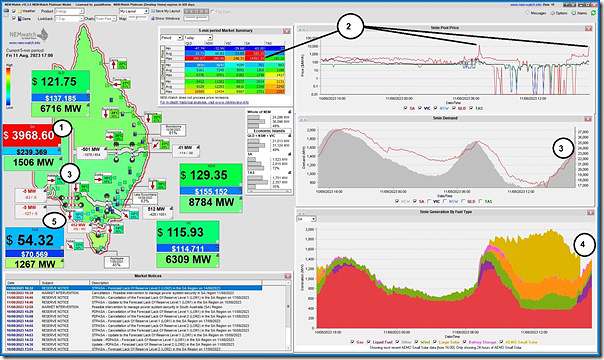Screen dimensions: 604x360
Task: Click the Show Windows toolbar icon
Action: [x=166, y=18]
